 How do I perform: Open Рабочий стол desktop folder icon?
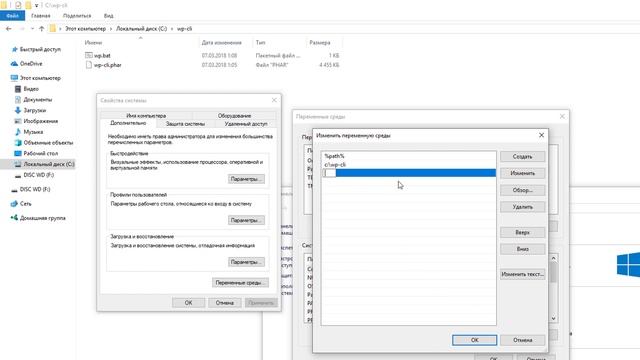(18, 153)
